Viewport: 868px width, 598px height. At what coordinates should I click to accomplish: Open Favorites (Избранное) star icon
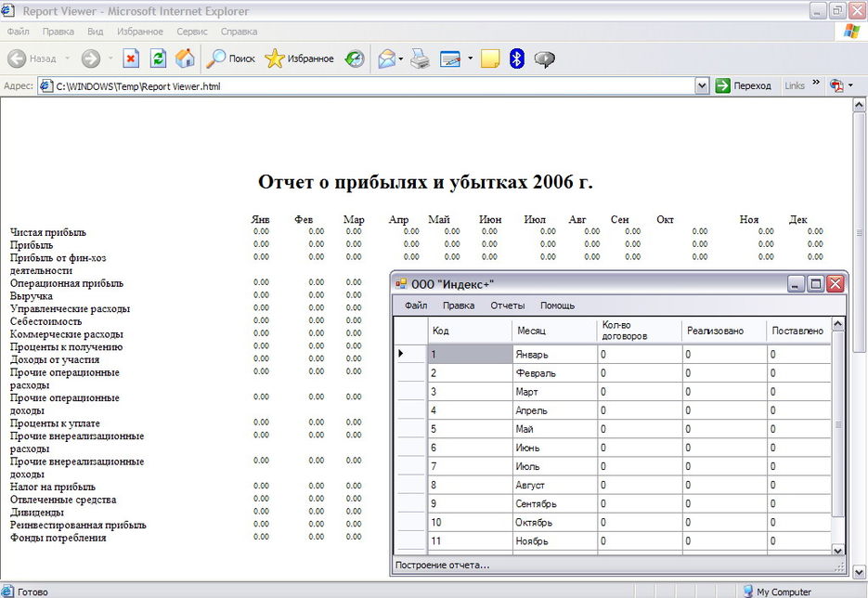[275, 58]
